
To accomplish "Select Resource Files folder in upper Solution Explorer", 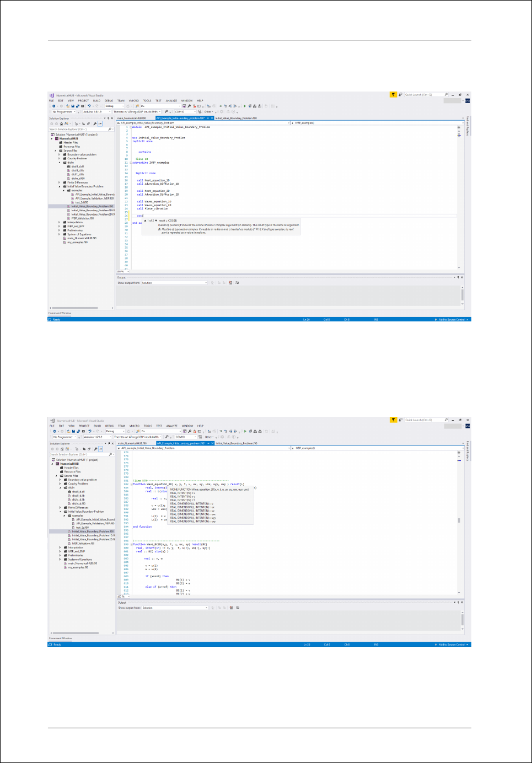I will pos(72,147).
